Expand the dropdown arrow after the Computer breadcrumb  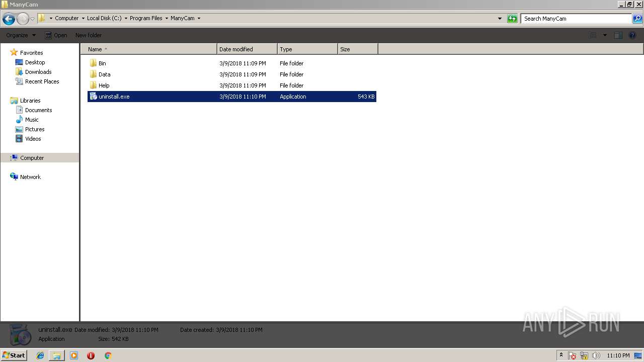(83, 19)
